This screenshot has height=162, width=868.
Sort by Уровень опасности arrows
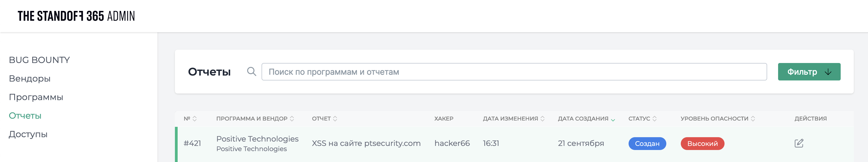click(753, 119)
